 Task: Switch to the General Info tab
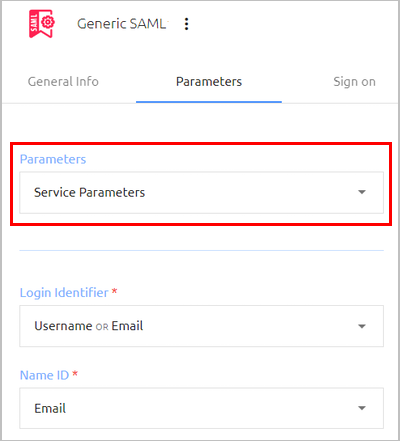63,82
